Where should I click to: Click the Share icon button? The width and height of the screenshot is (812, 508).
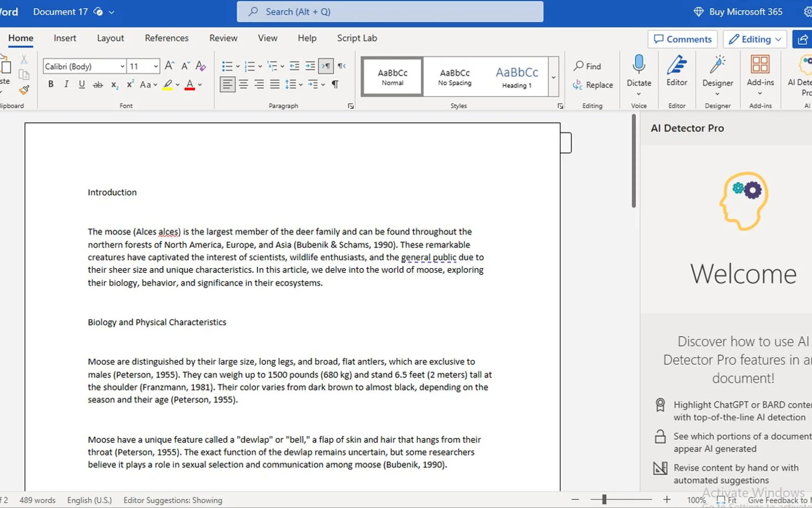[802, 39]
